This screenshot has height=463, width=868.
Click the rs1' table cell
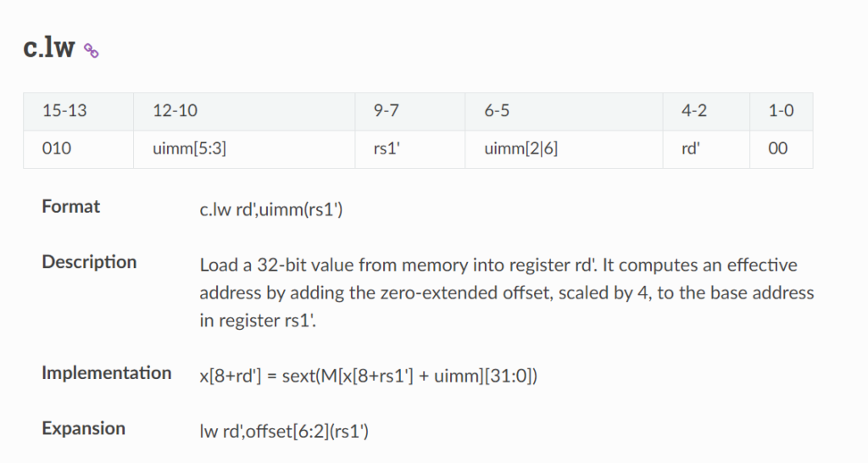(409, 149)
